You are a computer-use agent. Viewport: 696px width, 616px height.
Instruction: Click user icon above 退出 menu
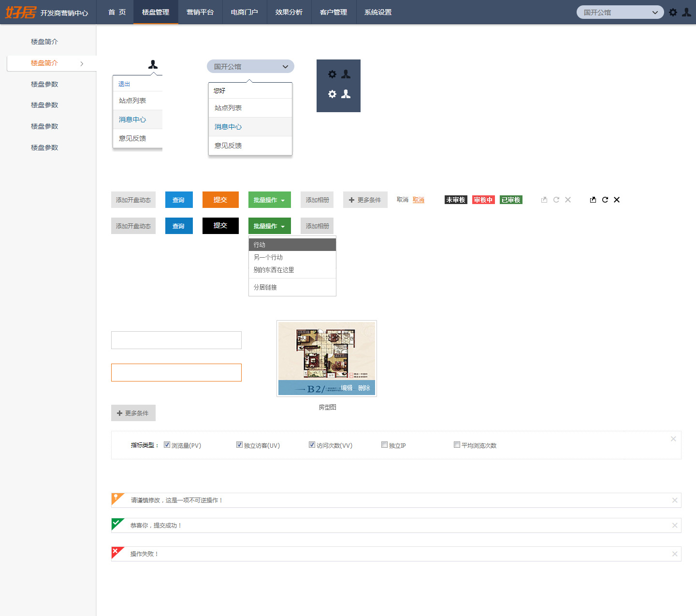(x=153, y=64)
